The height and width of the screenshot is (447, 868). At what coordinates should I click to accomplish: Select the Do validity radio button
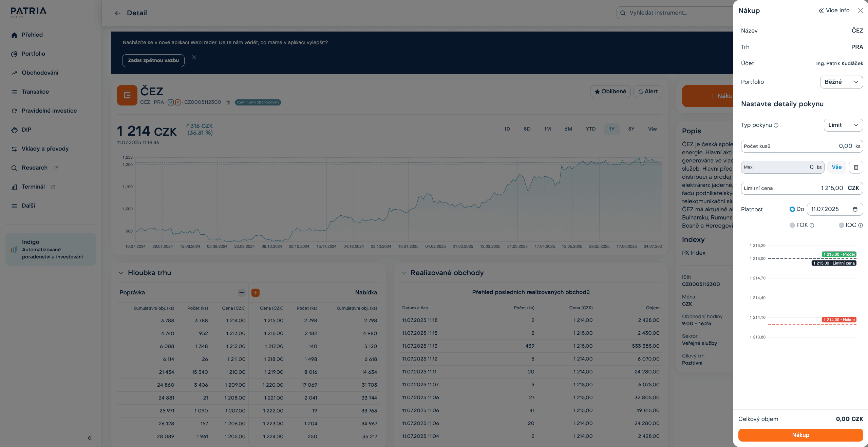click(x=792, y=209)
